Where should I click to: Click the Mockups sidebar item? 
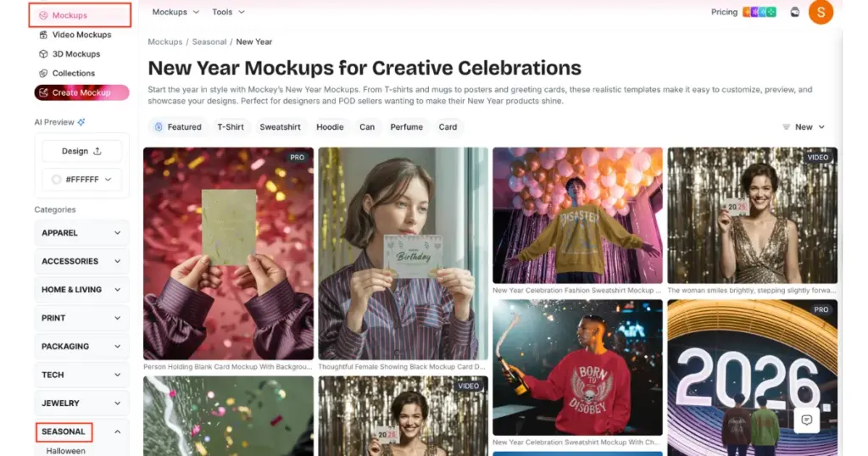point(80,15)
